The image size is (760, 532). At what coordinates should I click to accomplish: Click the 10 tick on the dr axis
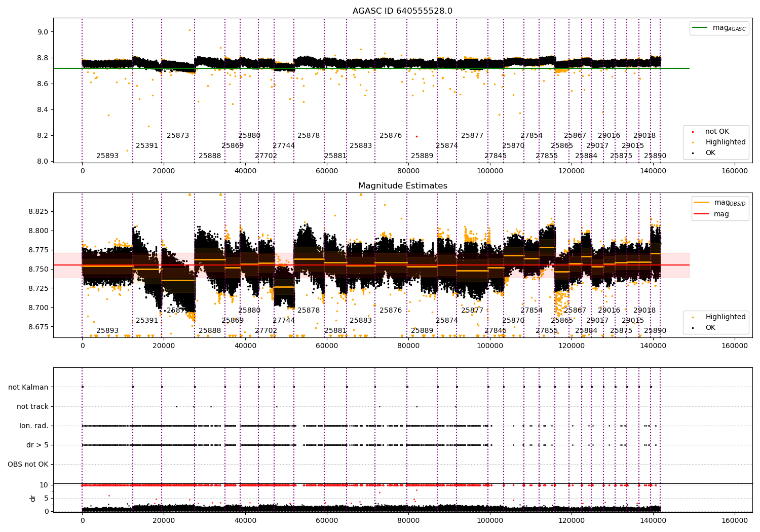pos(45,485)
